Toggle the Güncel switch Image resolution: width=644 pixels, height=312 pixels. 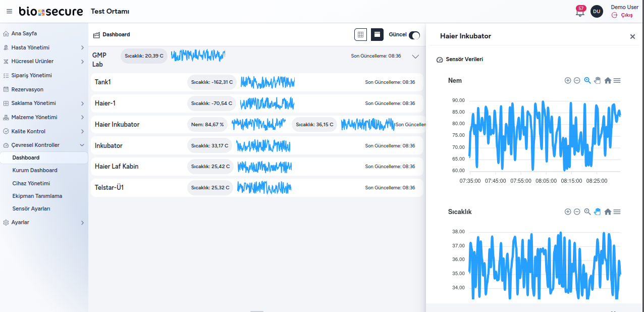point(414,35)
